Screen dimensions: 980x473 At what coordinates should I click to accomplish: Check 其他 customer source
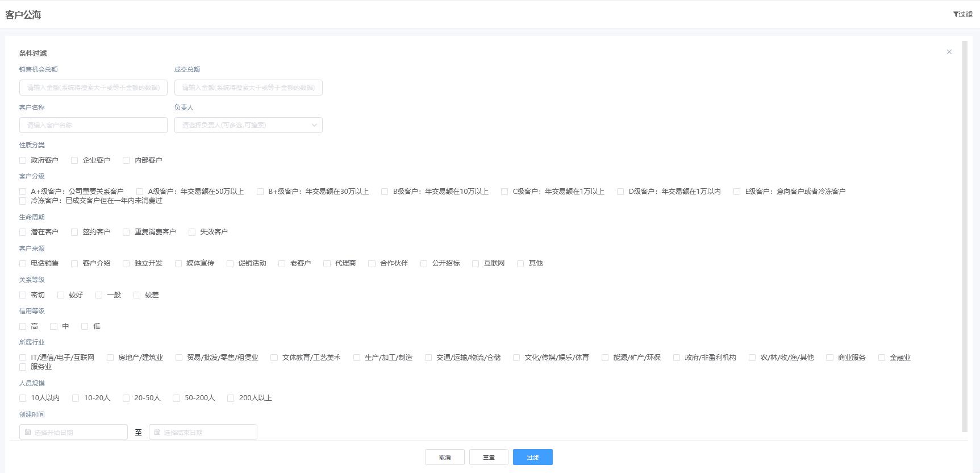(x=520, y=263)
